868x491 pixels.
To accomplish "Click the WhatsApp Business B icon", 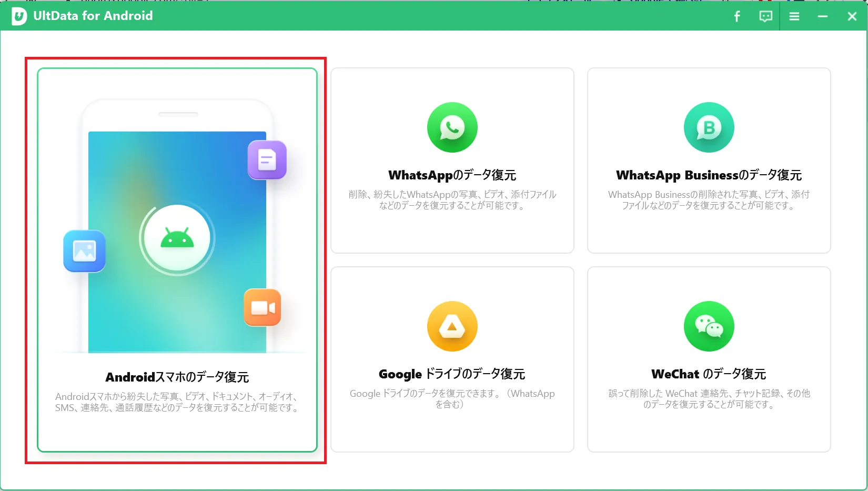I will coord(709,127).
